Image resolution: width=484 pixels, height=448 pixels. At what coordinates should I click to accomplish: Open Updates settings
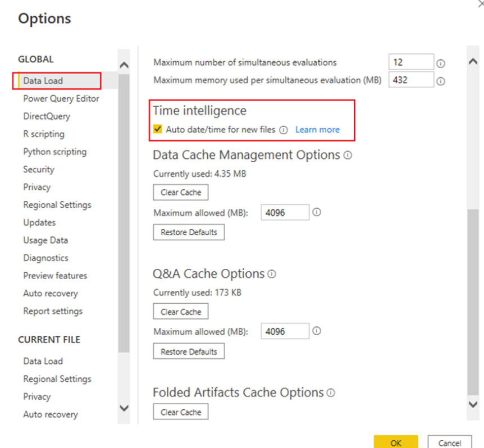pyautogui.click(x=39, y=222)
